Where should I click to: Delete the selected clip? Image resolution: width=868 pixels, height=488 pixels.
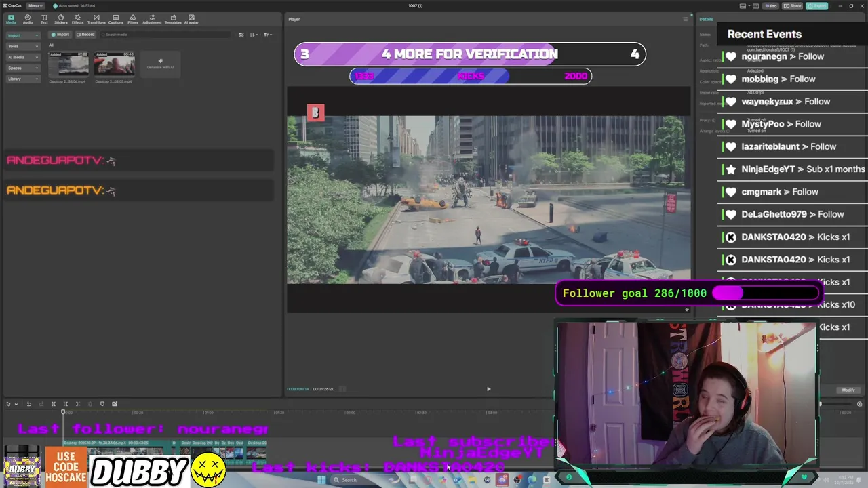click(90, 404)
